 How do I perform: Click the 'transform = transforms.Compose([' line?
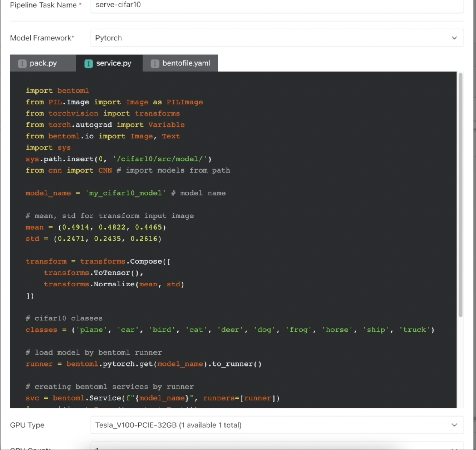coord(98,261)
